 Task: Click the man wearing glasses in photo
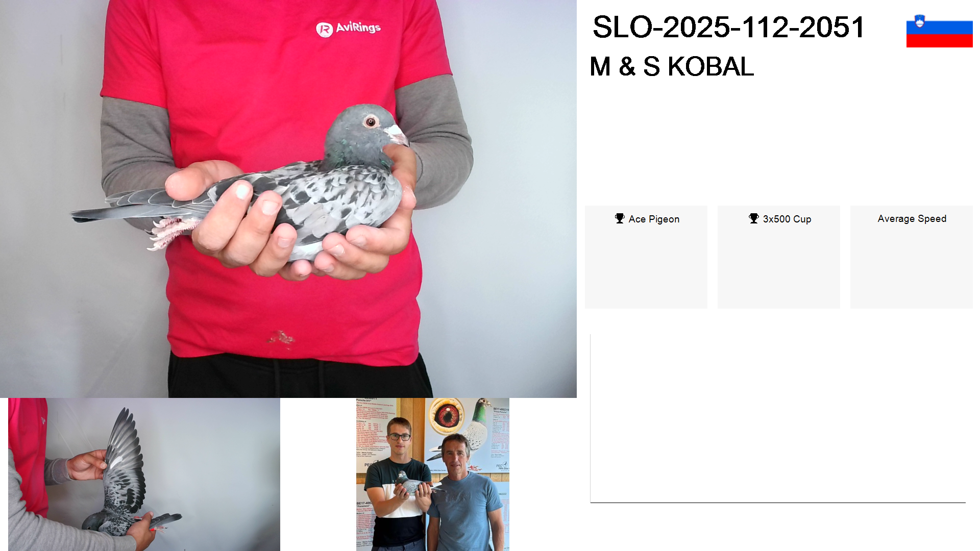tap(398, 482)
